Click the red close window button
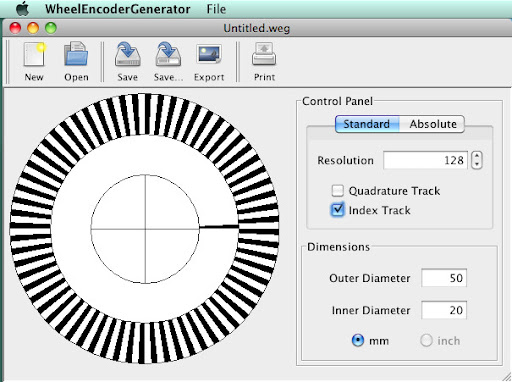Viewport: 512px width, 382px height. pos(15,28)
